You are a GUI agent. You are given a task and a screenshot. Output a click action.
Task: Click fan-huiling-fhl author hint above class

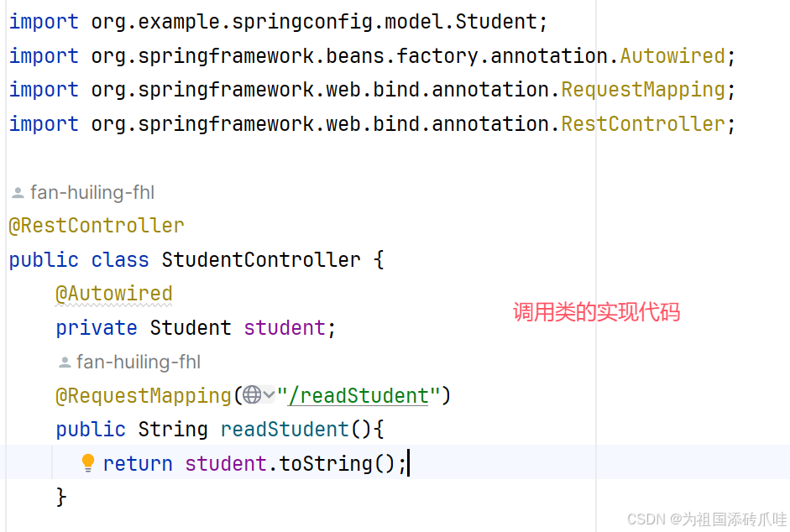point(92,192)
